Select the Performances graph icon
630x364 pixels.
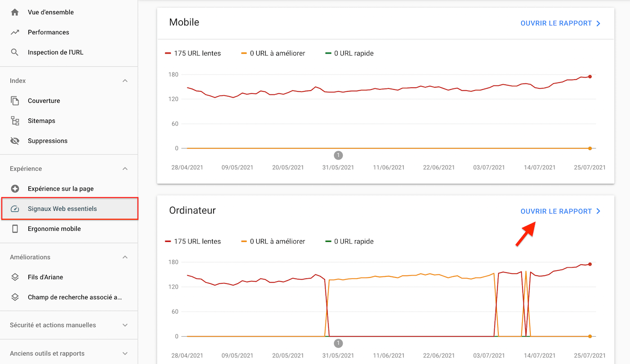coord(14,32)
